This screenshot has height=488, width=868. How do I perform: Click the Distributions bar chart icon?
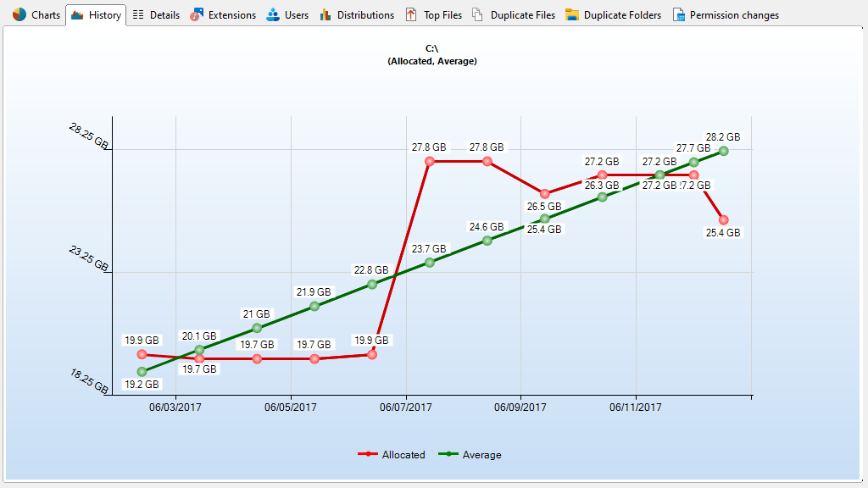325,15
